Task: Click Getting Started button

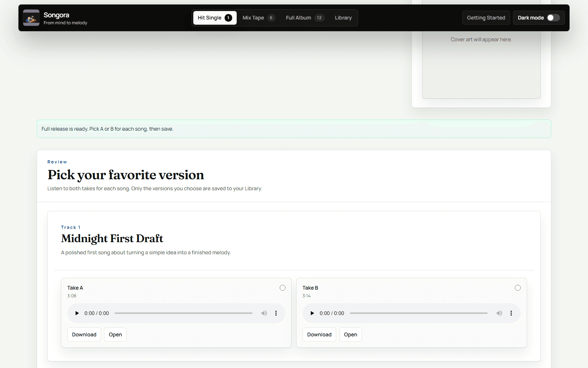Action: tap(486, 18)
